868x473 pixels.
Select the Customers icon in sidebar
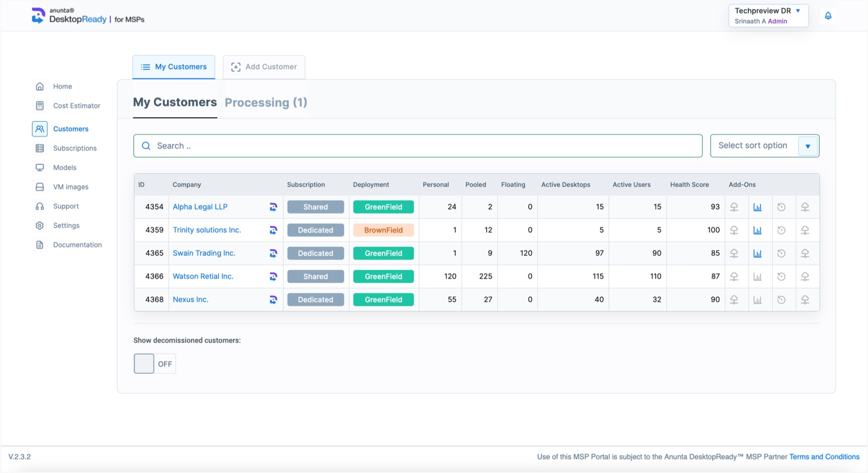[x=40, y=129]
